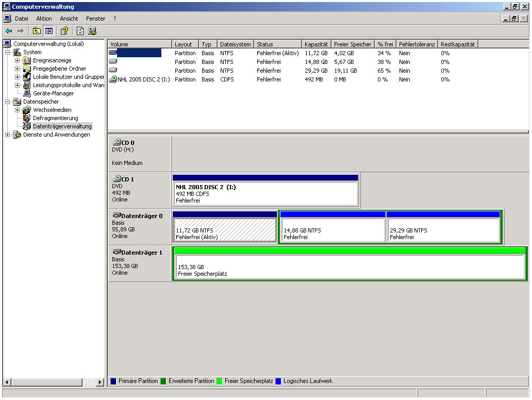Click the Up one level folder icon
Viewport: 532px width, 400px height.
(37, 31)
